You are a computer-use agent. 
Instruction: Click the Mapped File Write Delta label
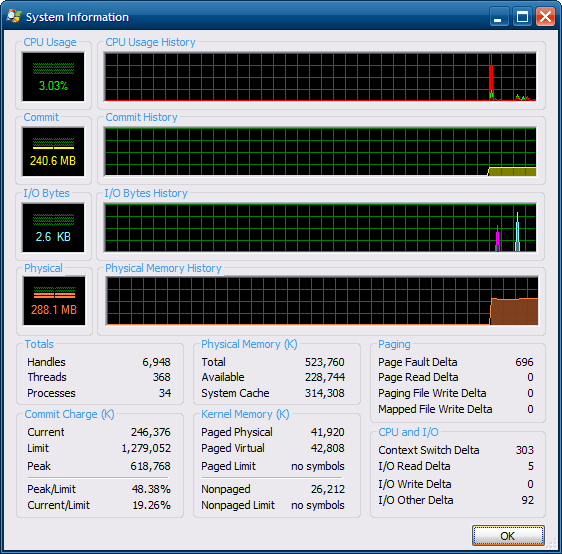pyautogui.click(x=435, y=409)
